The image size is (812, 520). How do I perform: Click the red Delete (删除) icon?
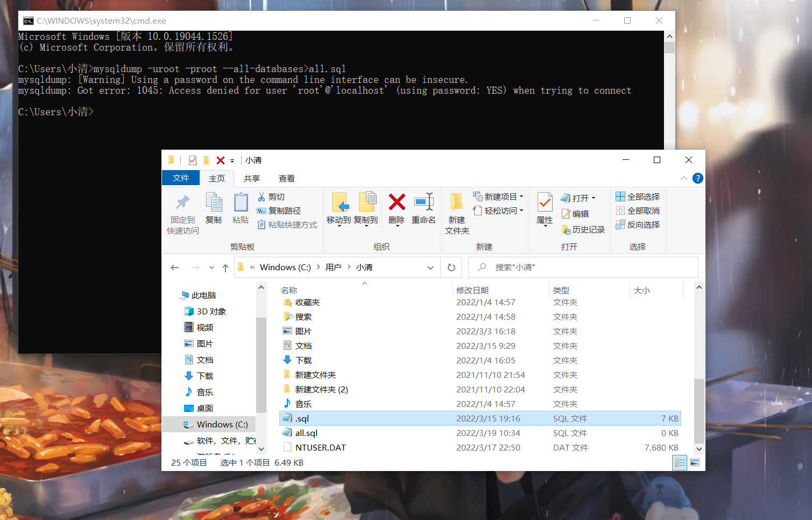[397, 202]
